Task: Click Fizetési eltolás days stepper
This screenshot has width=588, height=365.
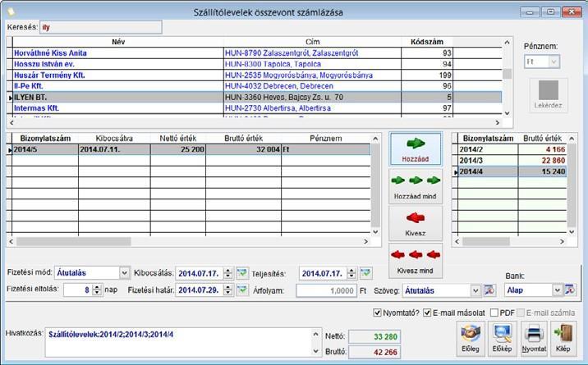Action: tap(97, 290)
